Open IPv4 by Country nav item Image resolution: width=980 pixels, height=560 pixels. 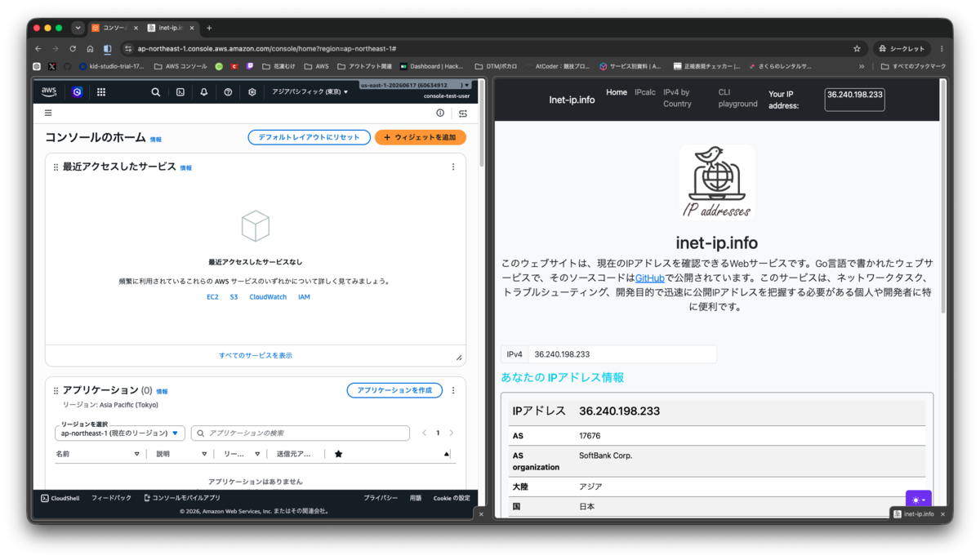(x=677, y=98)
